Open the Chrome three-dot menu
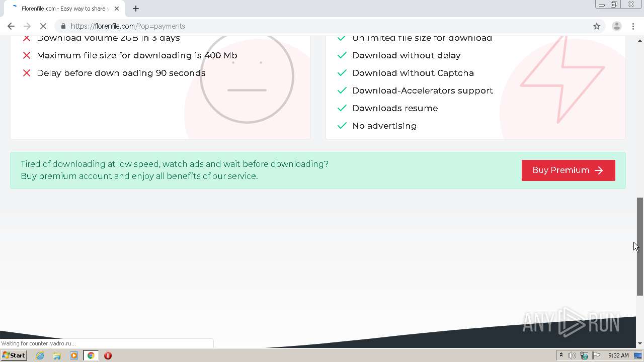 pos(633,26)
